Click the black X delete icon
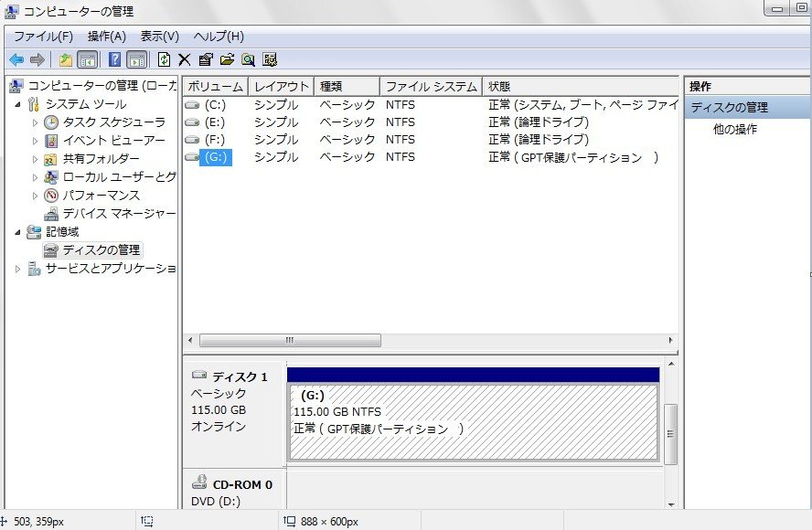The width and height of the screenshot is (812, 530). (x=185, y=60)
